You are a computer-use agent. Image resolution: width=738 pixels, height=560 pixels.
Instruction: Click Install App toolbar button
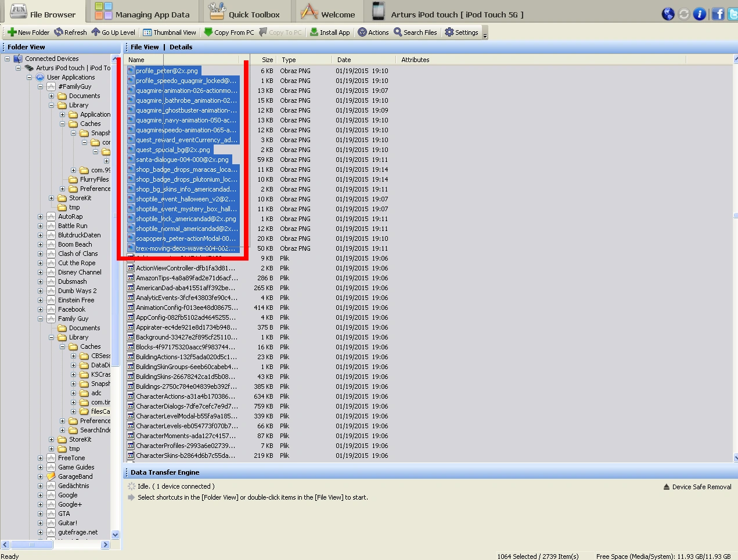pos(330,32)
